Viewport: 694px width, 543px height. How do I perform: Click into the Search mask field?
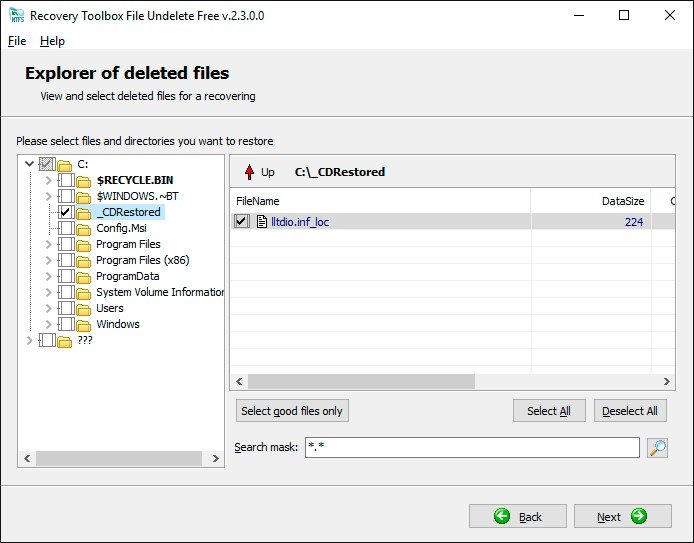coord(472,447)
